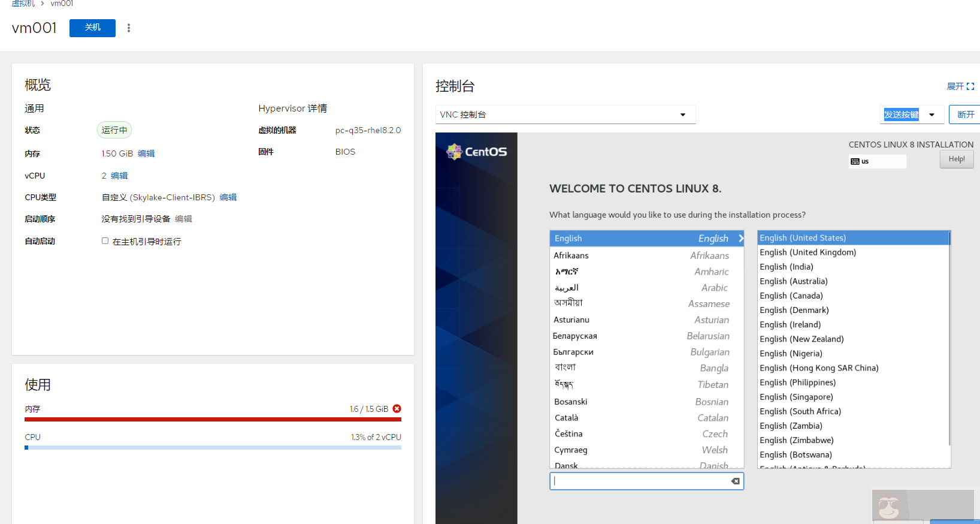
Task: Edit vCPU count via 编辑 link
Action: coord(119,176)
